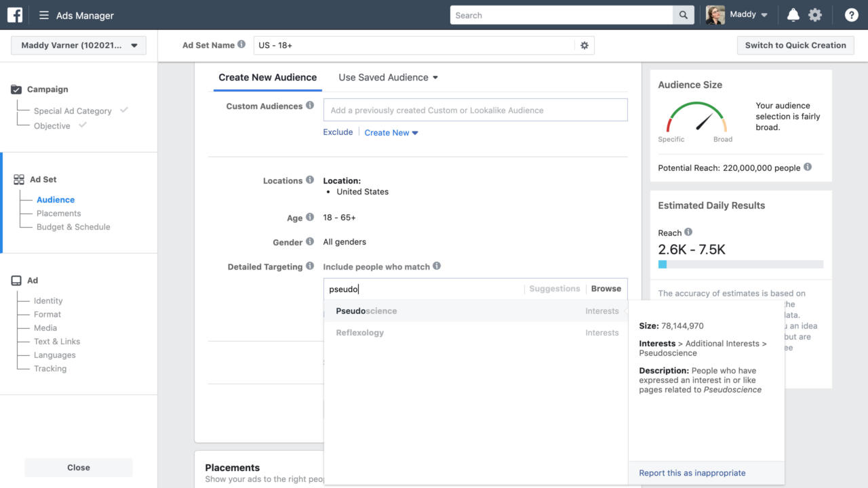The height and width of the screenshot is (488, 868).
Task: Click the All genders value
Action: tap(344, 242)
